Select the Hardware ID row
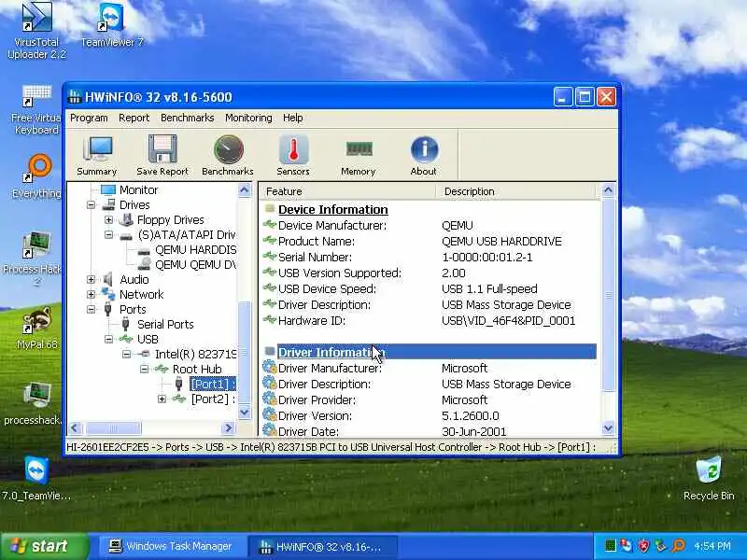 click(x=429, y=320)
